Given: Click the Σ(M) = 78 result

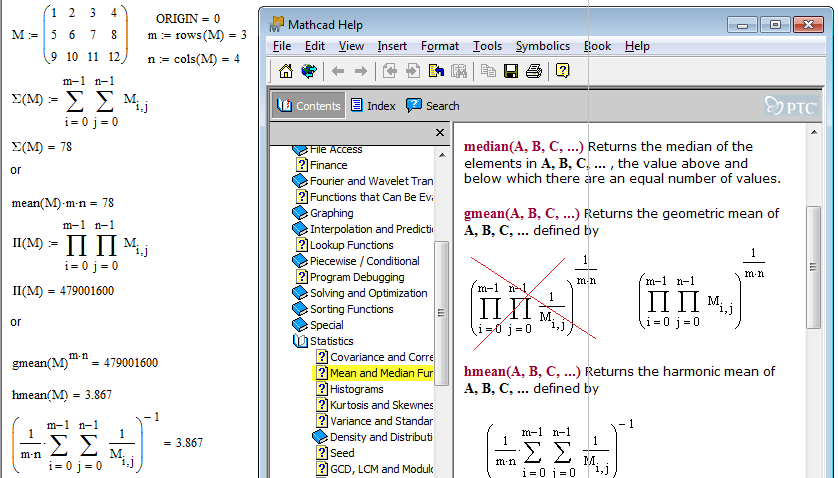Looking at the screenshot, I should pos(42,147).
